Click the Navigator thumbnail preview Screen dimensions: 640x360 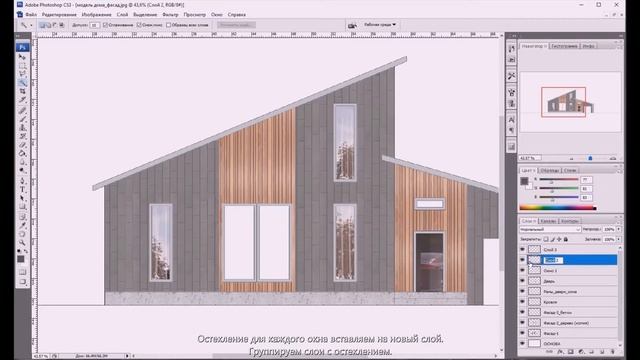(571, 102)
